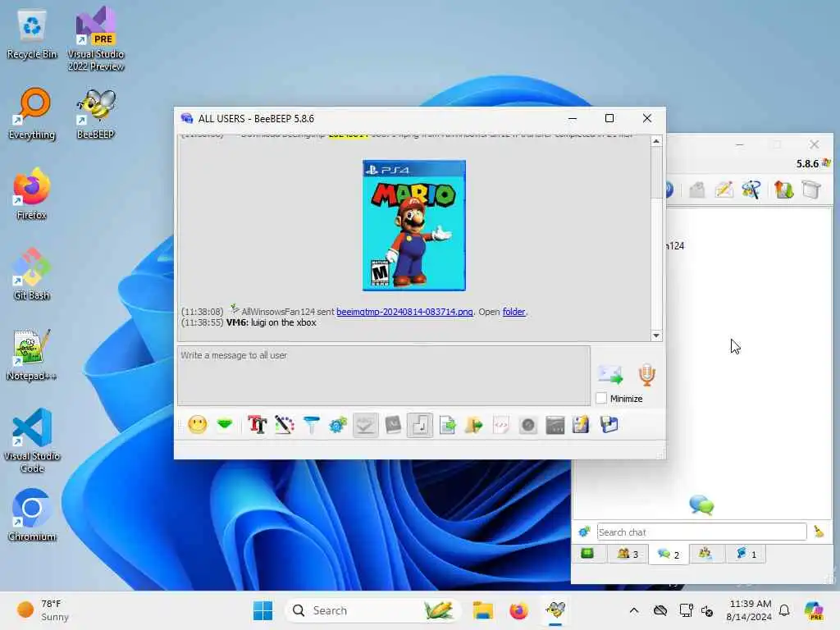Click BeeBEEP taskbar icon
Screen dimensions: 840x630
[555, 610]
